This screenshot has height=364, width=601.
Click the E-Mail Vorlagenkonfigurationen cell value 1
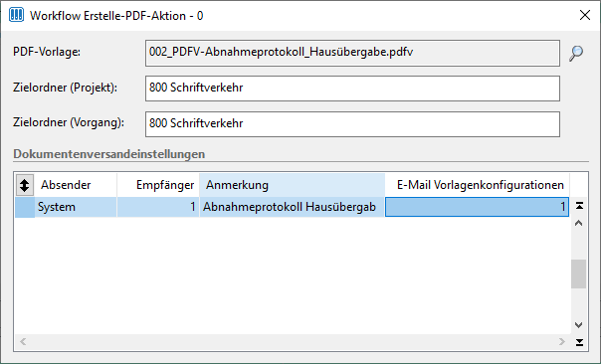(478, 207)
